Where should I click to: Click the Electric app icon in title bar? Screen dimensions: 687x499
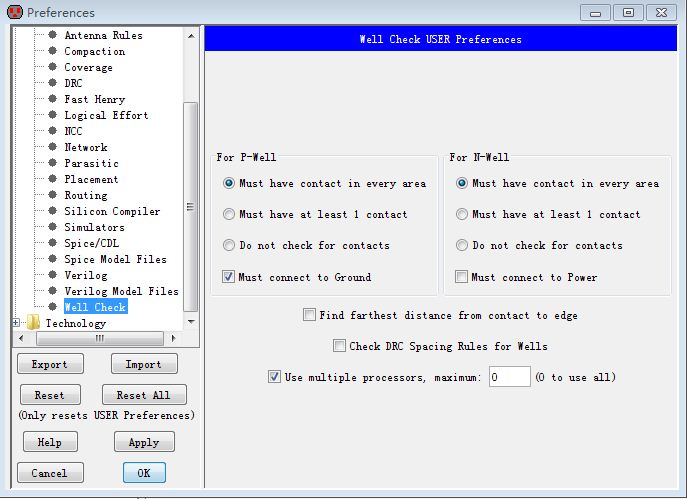pyautogui.click(x=15, y=12)
